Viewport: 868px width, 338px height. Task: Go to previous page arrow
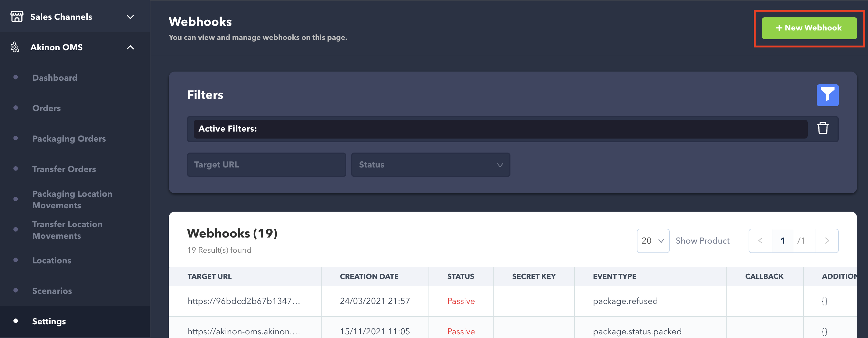point(760,241)
